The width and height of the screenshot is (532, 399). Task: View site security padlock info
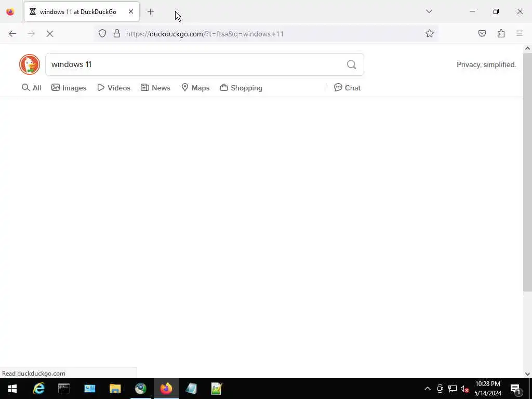coord(117,34)
